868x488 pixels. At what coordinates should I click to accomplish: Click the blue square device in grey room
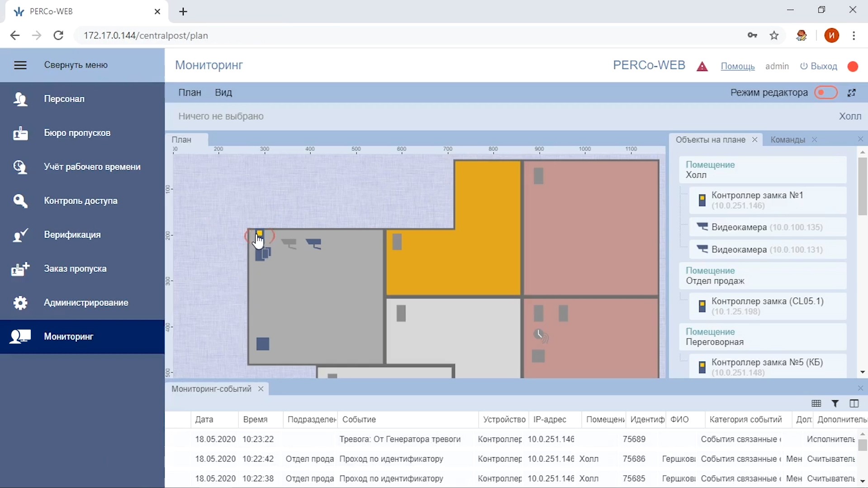click(x=263, y=344)
